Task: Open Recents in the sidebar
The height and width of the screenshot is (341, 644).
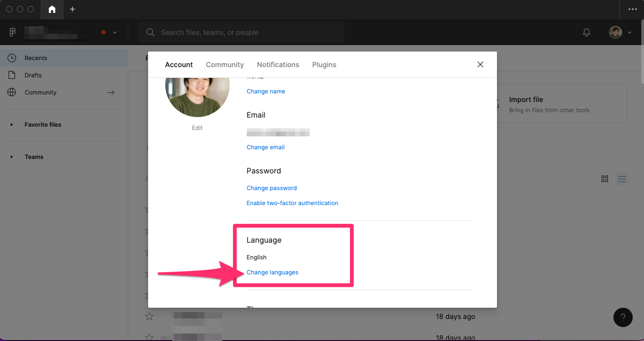Action: pos(36,58)
